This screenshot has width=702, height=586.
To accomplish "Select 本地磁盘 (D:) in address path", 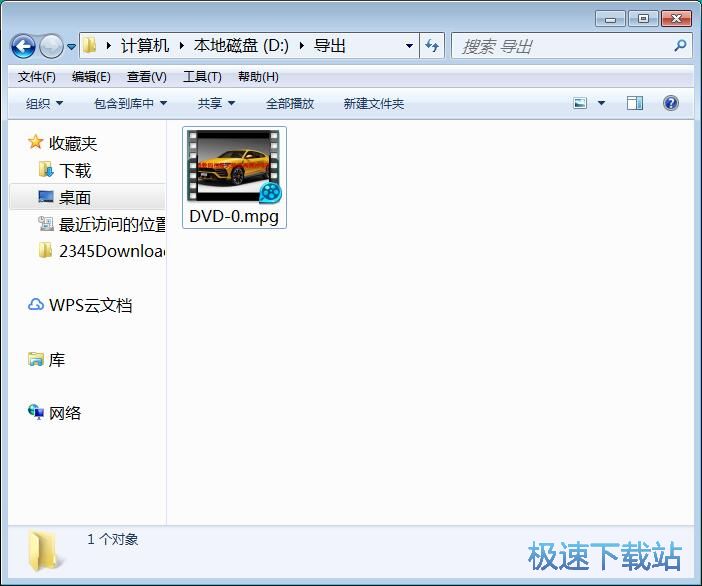I will [x=241, y=46].
